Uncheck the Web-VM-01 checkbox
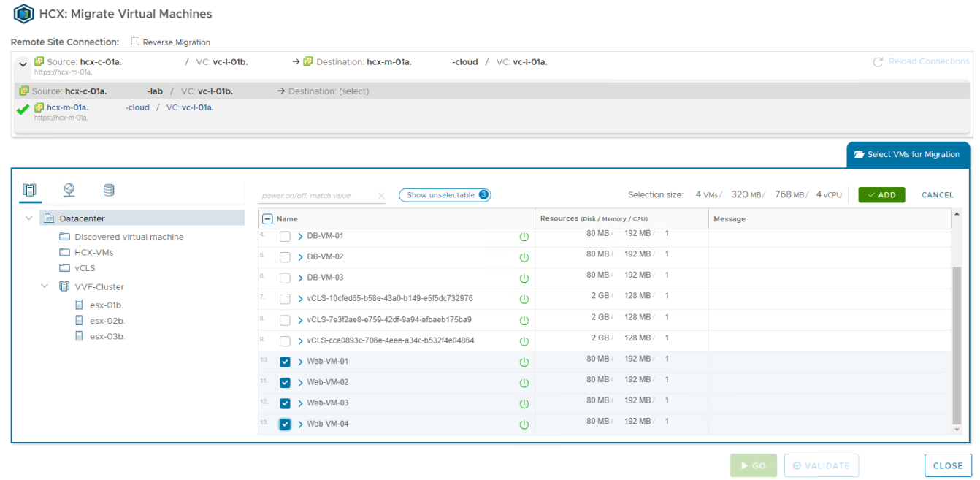Image resolution: width=980 pixels, height=480 pixels. pyautogui.click(x=285, y=362)
